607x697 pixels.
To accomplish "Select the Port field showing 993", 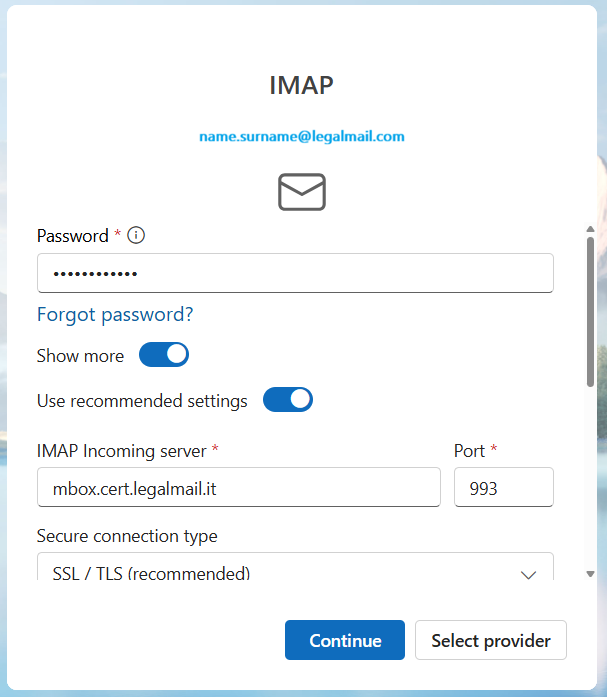I will (503, 488).
